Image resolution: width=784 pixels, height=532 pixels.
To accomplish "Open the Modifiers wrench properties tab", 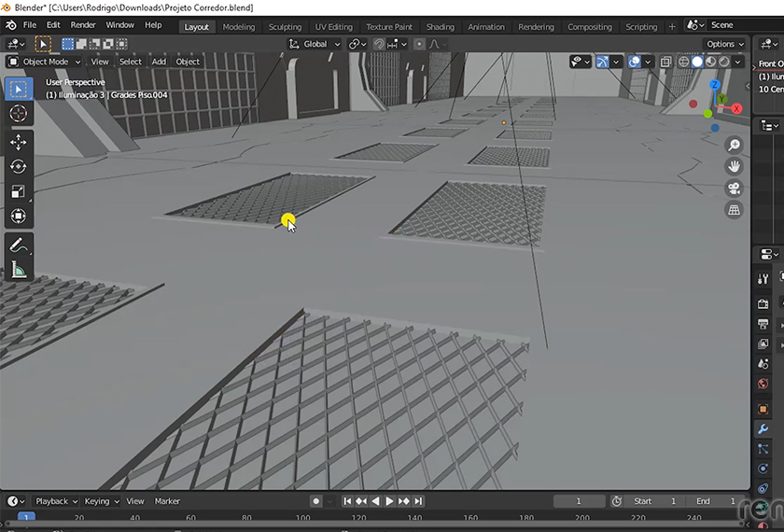I will (x=763, y=429).
